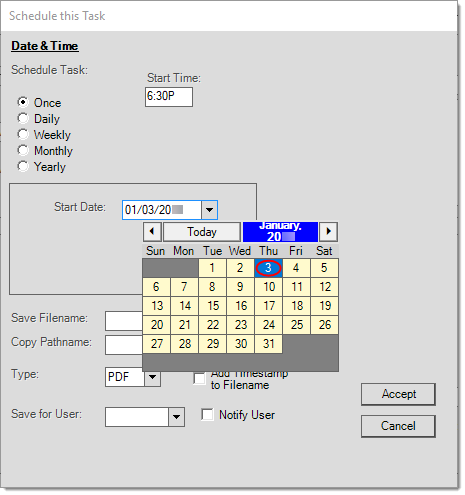465x495 pixels.
Task: Click day 23 in calendar
Action: [x=240, y=325]
